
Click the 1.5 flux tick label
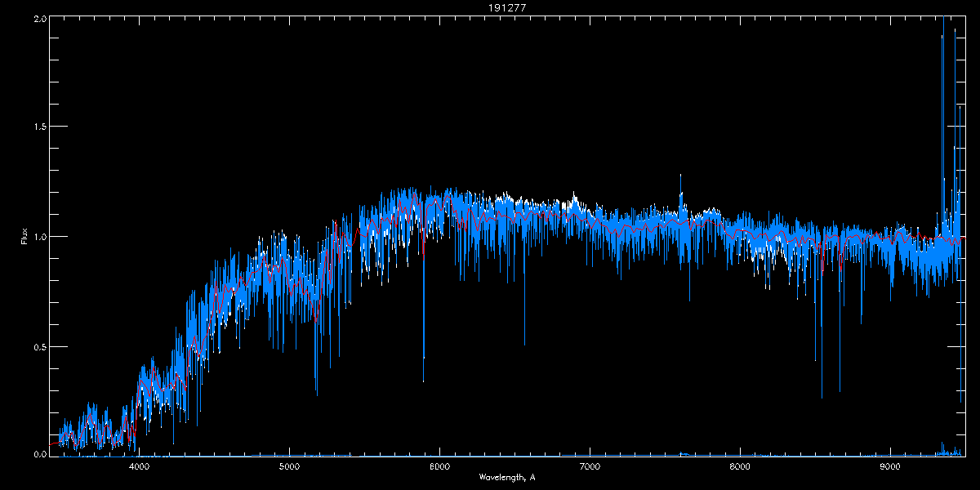click(x=39, y=127)
